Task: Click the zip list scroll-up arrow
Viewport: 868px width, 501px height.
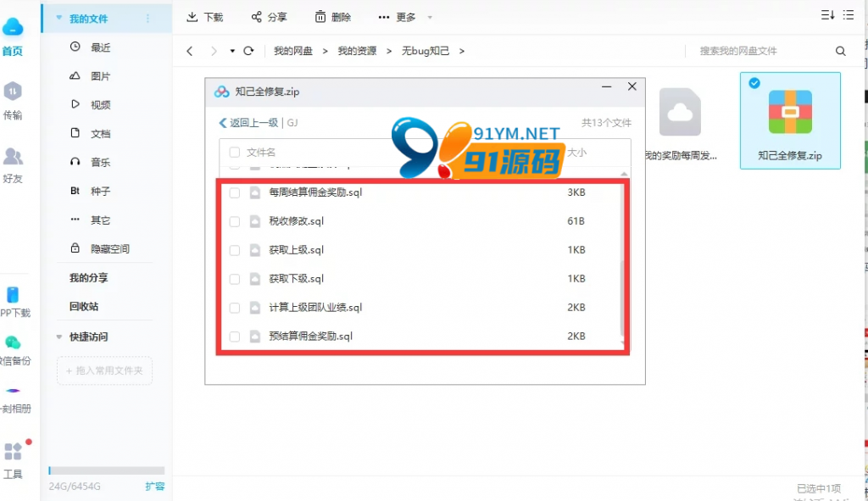Action: click(x=624, y=174)
